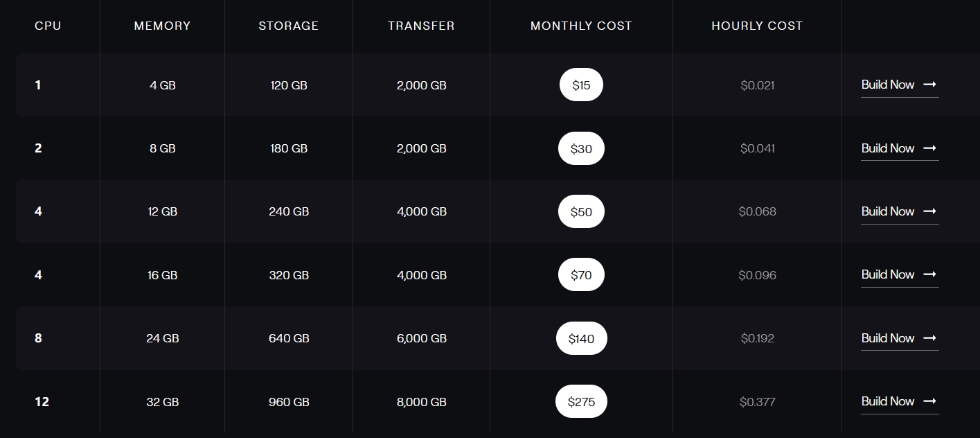Click the arrow icon in the $140 plan row

930,338
